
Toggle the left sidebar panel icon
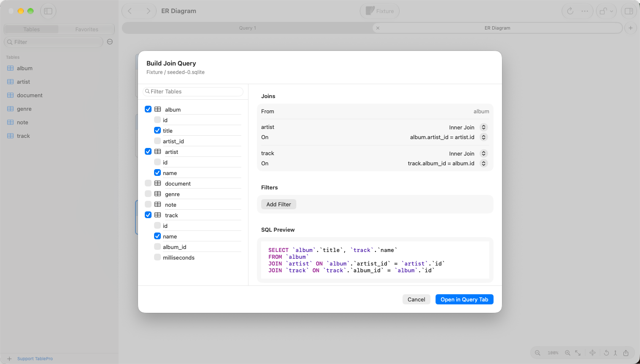tap(48, 11)
